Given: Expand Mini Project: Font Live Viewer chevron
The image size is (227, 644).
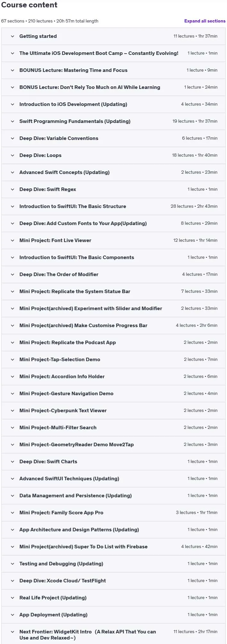Looking at the screenshot, I should pos(13,240).
